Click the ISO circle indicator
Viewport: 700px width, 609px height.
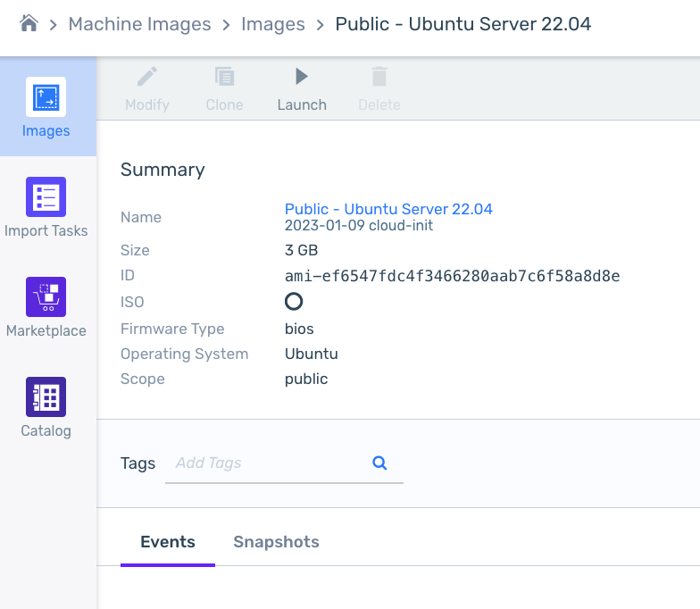click(294, 302)
